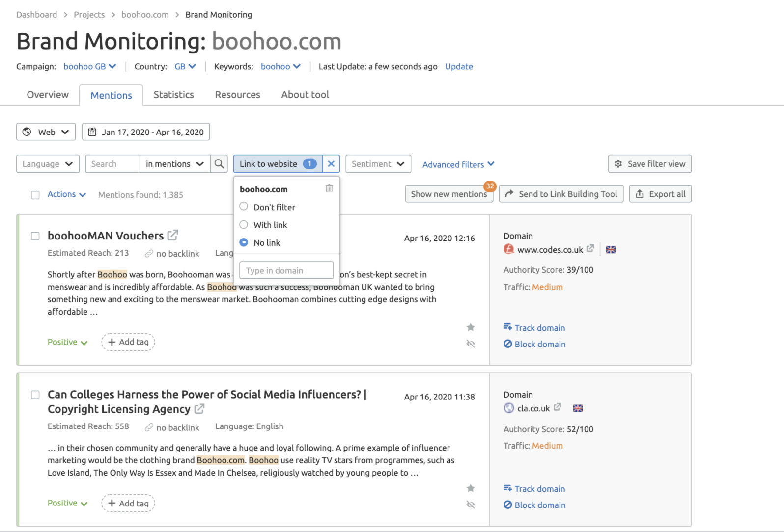Change Positive sentiment on boohooMAN Vouchers
784x532 pixels.
point(67,342)
